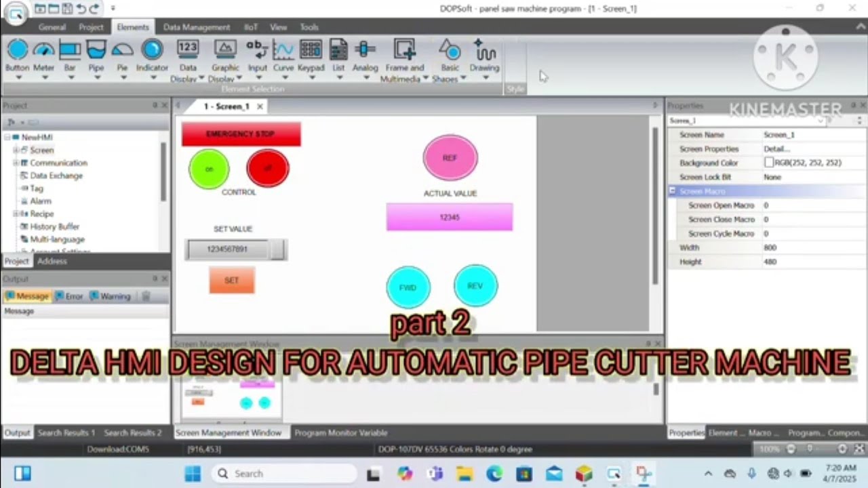868x488 pixels.
Task: Click the DOPSoft application menu orb
Action: point(15,12)
